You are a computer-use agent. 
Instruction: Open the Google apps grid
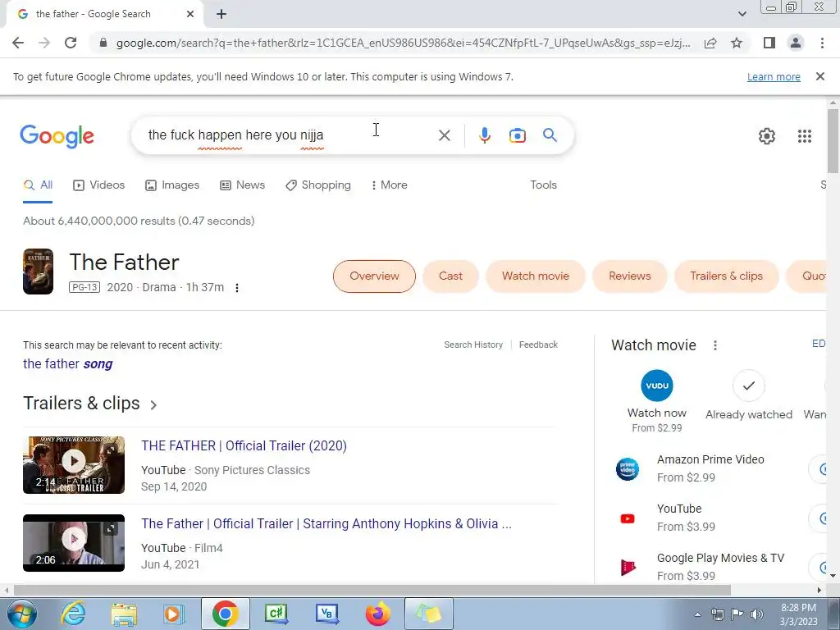(805, 136)
